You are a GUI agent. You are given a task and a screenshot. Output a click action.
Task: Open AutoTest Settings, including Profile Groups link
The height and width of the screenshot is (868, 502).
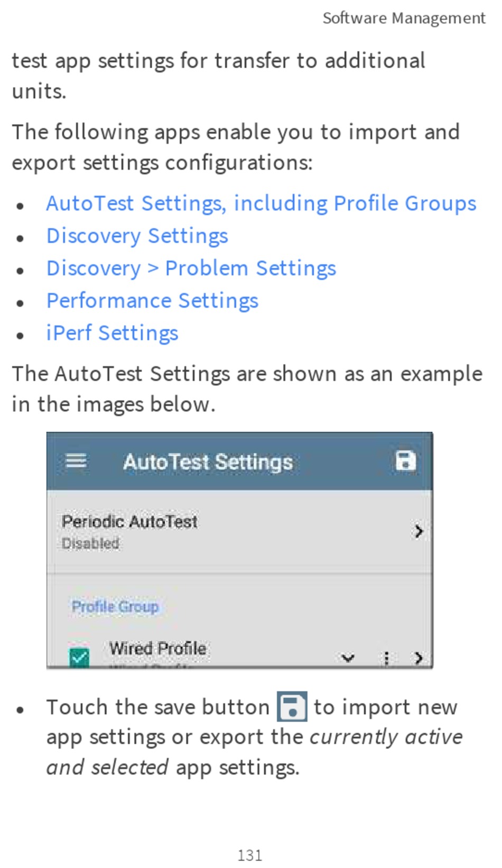coord(262,204)
